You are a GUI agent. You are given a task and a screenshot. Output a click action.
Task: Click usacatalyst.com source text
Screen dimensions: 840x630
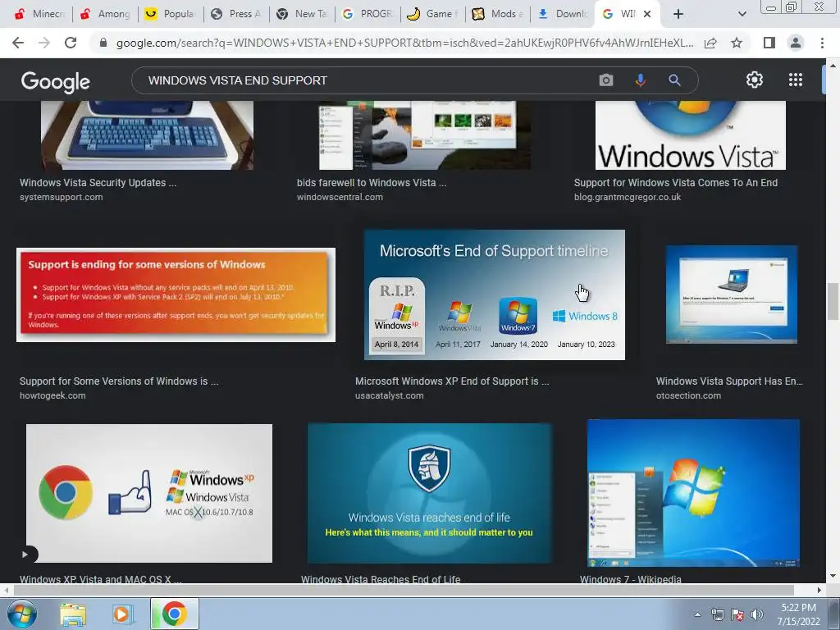coord(389,396)
